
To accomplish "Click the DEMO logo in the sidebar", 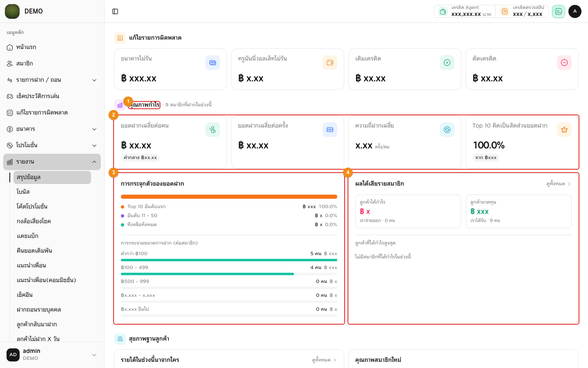I will [x=12, y=11].
